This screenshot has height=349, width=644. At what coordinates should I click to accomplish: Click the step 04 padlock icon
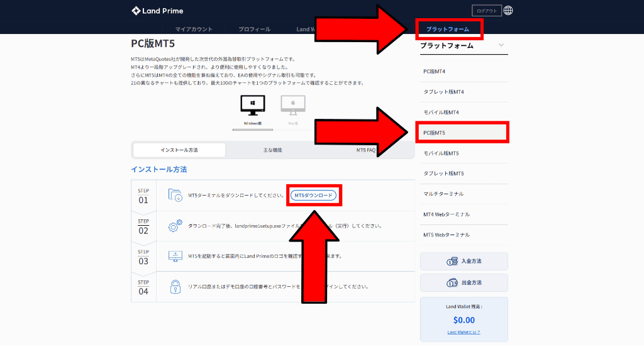175,286
